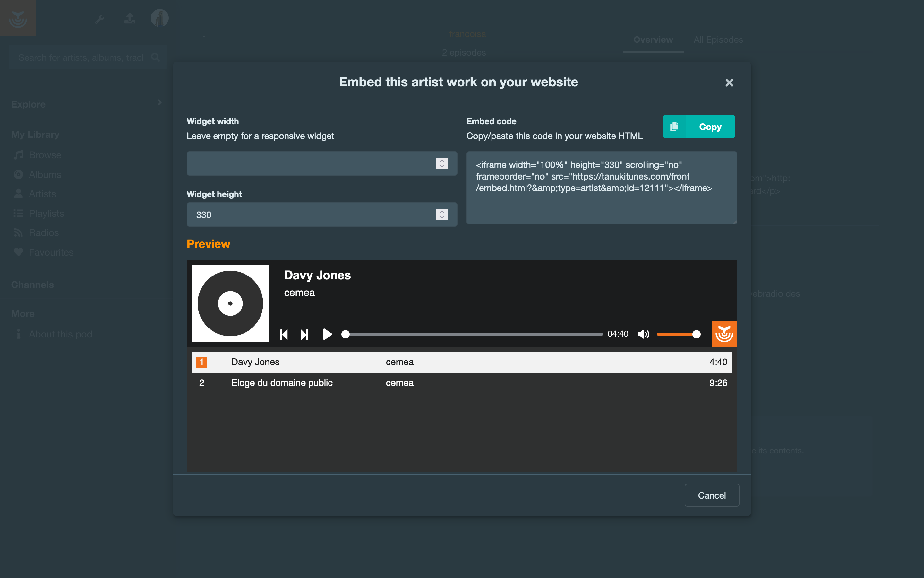Open Artists in the sidebar
924x578 pixels.
42,194
